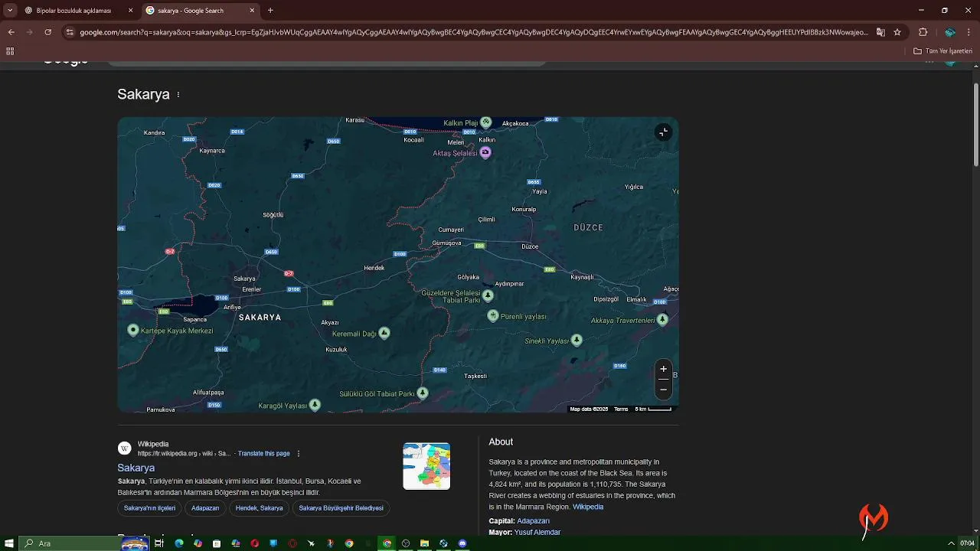Click the Akyazı label on map
The height and width of the screenshot is (551, 980).
(330, 322)
